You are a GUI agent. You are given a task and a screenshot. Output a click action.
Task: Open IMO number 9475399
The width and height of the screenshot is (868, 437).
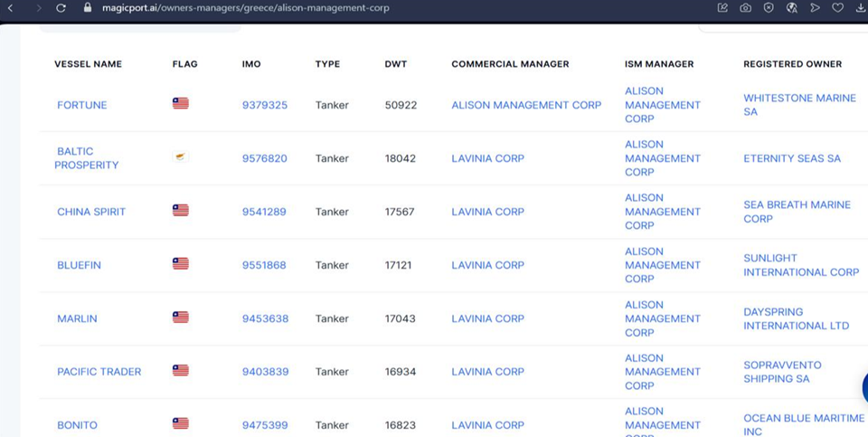tap(265, 425)
